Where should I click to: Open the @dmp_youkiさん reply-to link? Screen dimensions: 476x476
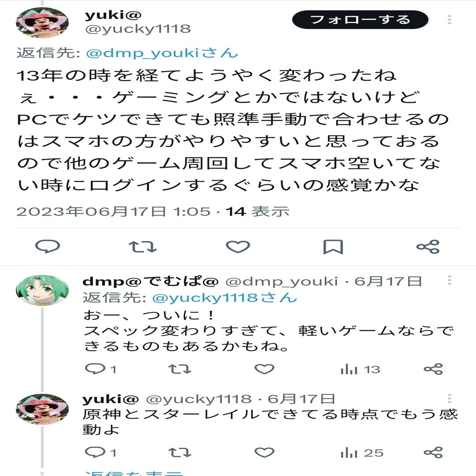[162, 53]
